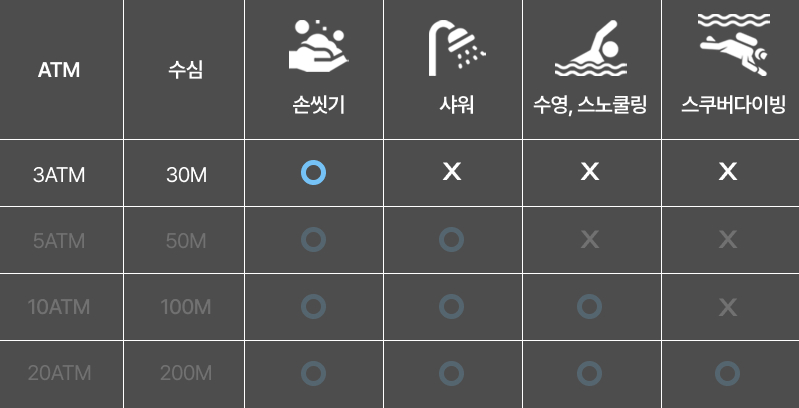Click the shower circle in the 5ATM row
The image size is (799, 408).
click(x=452, y=240)
